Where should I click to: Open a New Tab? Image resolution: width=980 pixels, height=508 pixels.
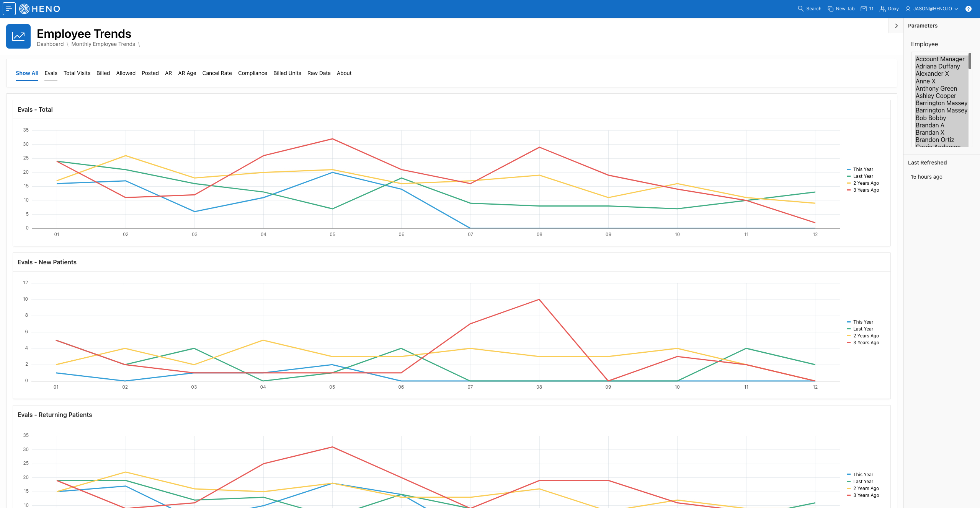tap(841, 9)
